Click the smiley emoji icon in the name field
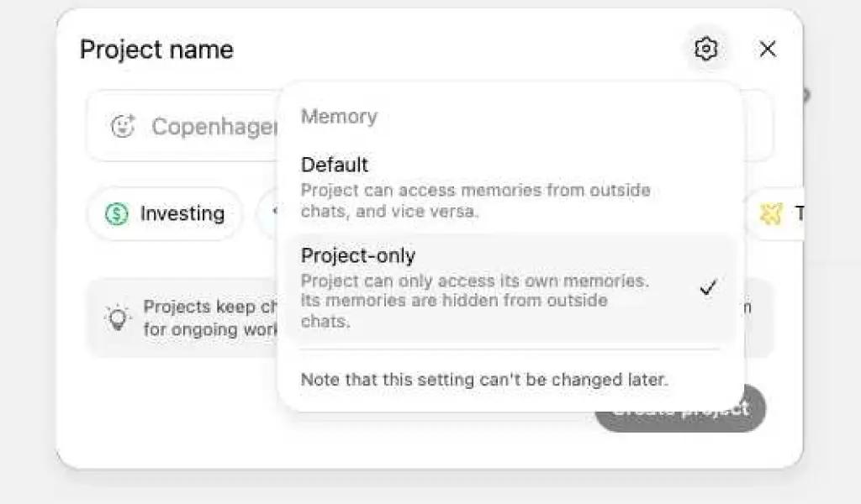This screenshot has height=504, width=861. (124, 124)
